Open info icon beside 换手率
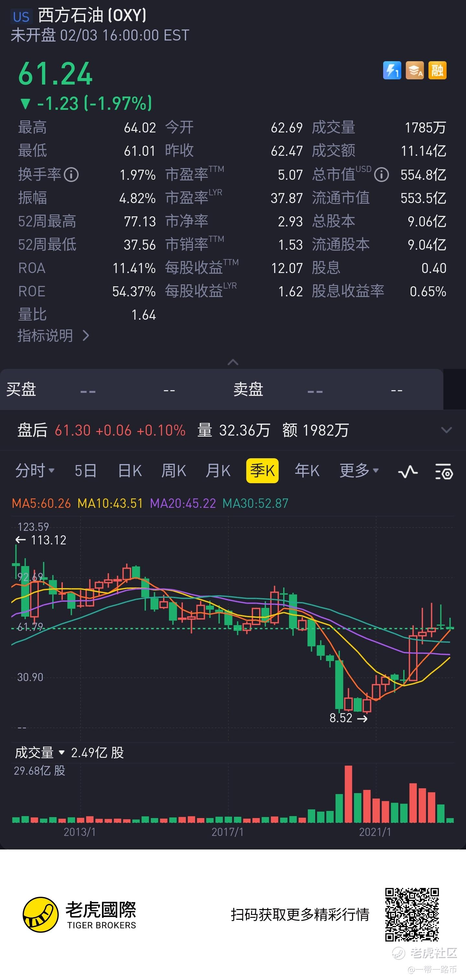The image size is (466, 980). pos(71,175)
